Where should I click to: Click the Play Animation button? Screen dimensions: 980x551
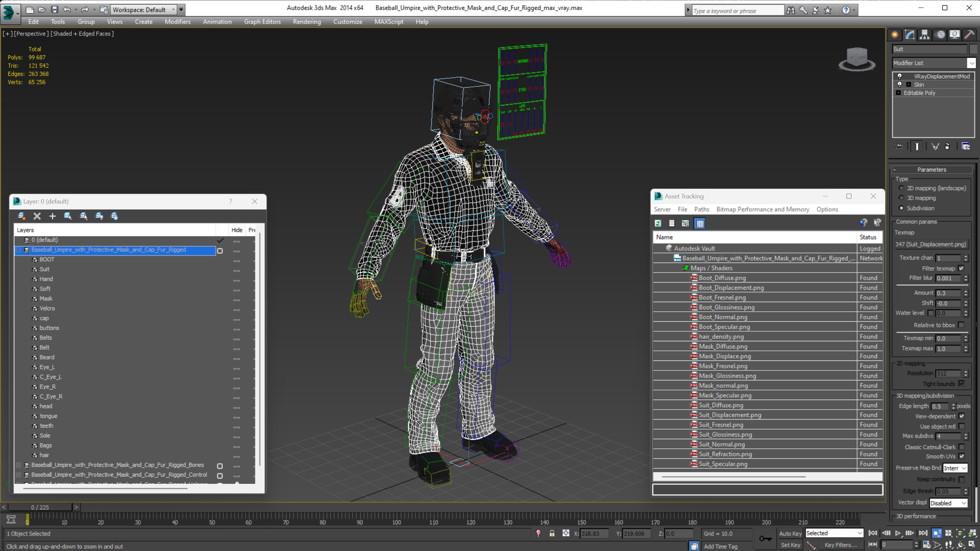coord(898,533)
